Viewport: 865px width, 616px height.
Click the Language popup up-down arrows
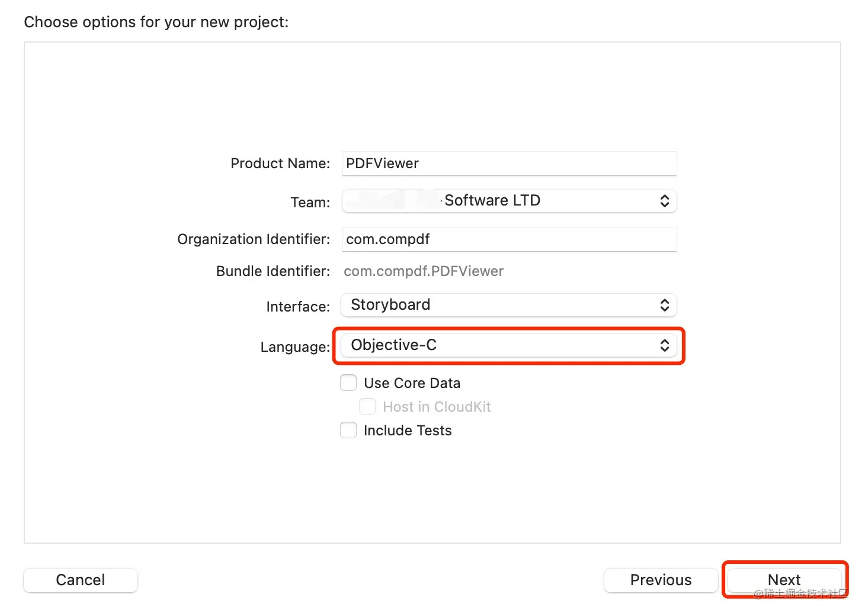point(665,345)
